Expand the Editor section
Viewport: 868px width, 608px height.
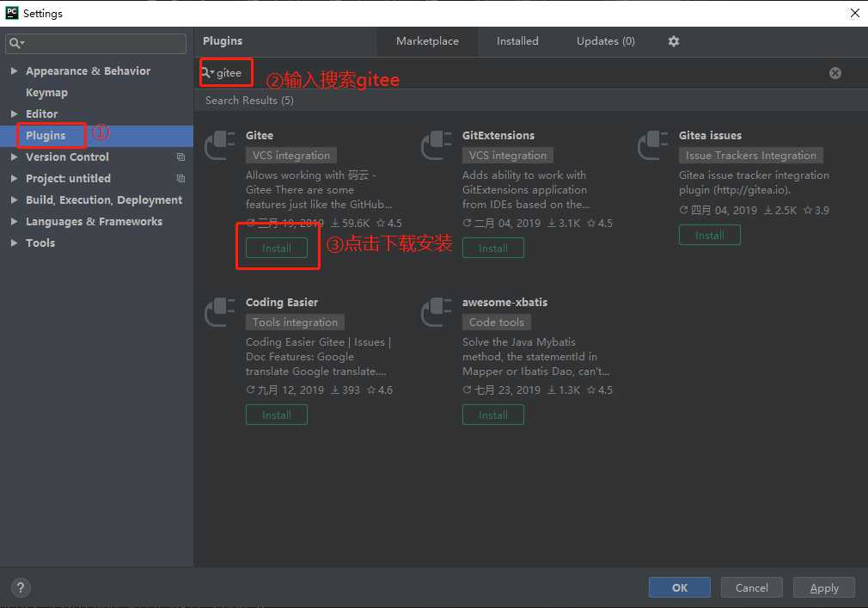(14, 114)
